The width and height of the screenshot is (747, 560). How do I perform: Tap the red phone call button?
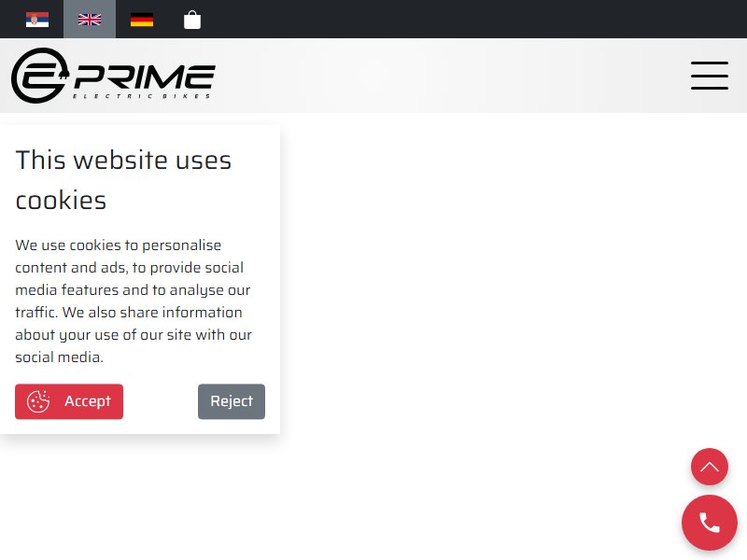tap(710, 523)
